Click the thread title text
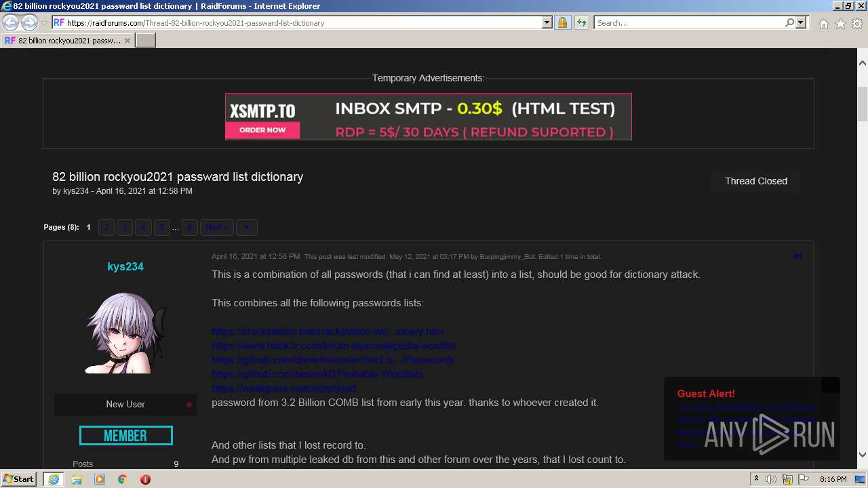The image size is (868, 488). [x=178, y=177]
